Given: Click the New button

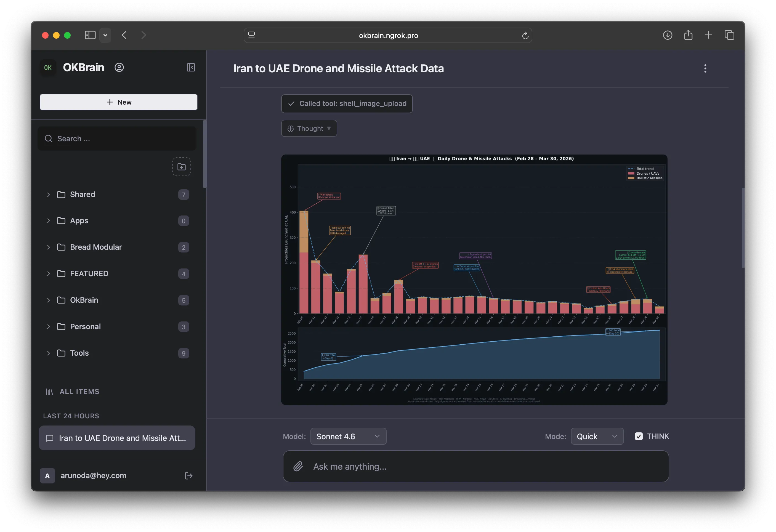Looking at the screenshot, I should pos(119,102).
